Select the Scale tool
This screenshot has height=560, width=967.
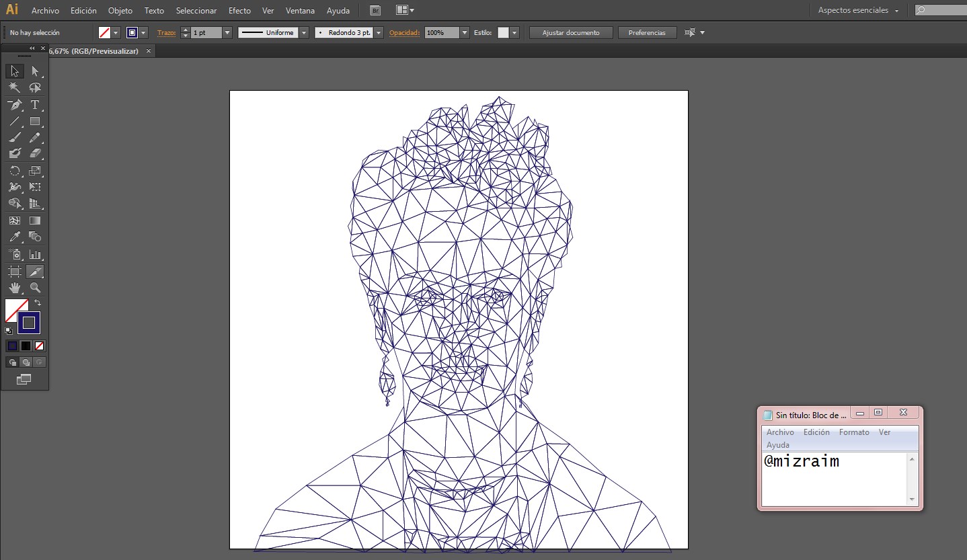[x=35, y=171]
